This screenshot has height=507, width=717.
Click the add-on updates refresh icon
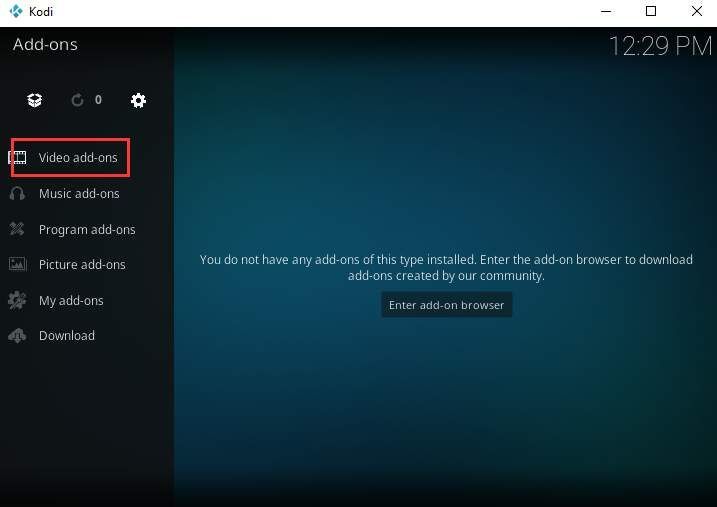coord(77,100)
